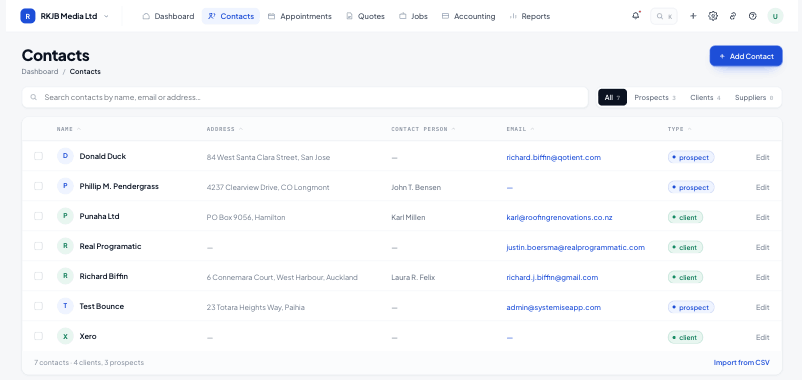Image resolution: width=802 pixels, height=380 pixels.
Task: Open the Reports nav item
Action: (529, 16)
